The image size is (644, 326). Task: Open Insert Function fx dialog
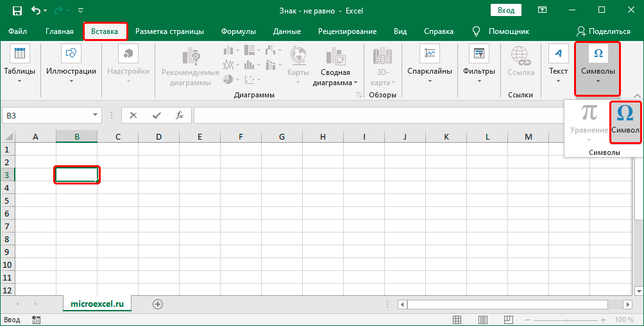(180, 116)
